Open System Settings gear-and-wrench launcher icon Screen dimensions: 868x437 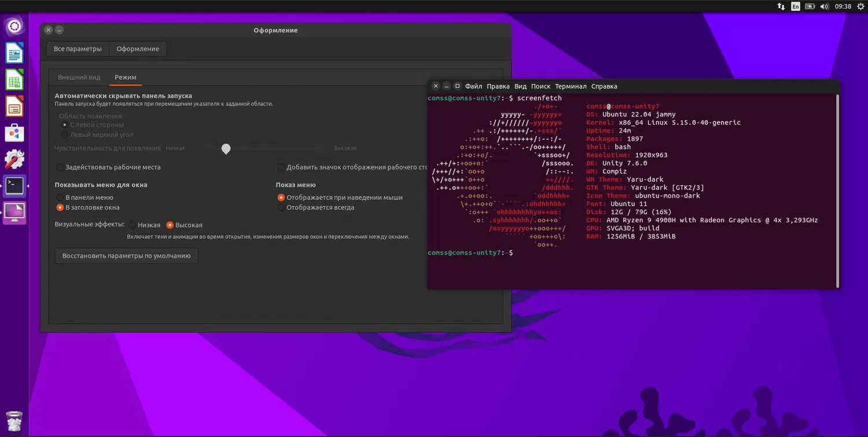point(14,159)
